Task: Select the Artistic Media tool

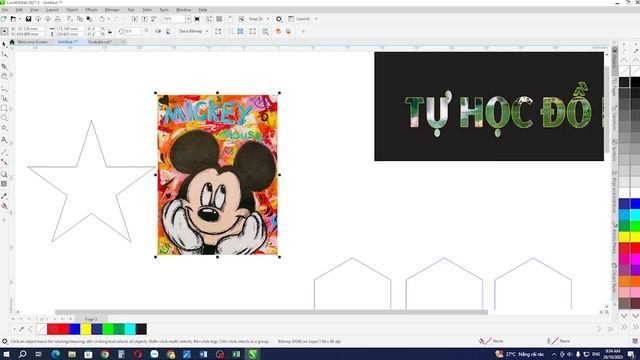Action: pyautogui.click(x=4, y=98)
